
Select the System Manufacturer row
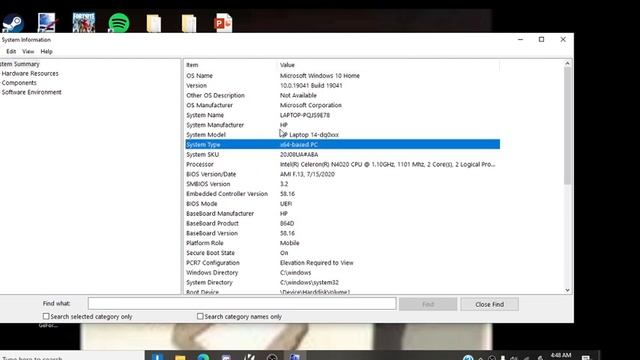(342, 125)
